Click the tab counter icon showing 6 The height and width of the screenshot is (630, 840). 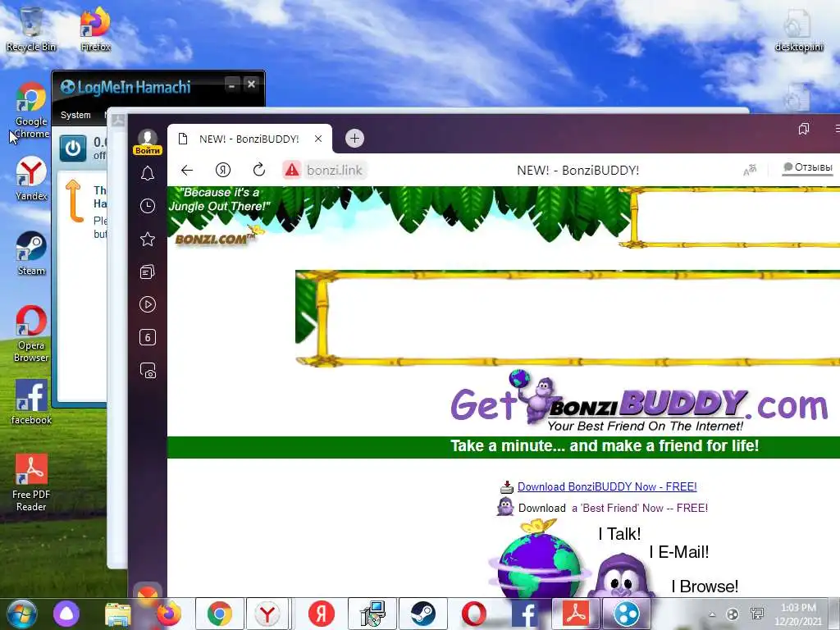coord(148,337)
